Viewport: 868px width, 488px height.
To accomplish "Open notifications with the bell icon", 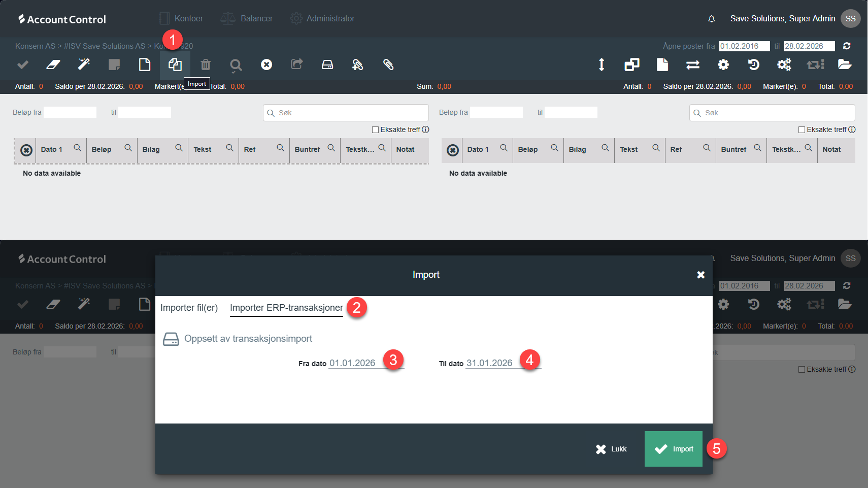I will pos(712,19).
